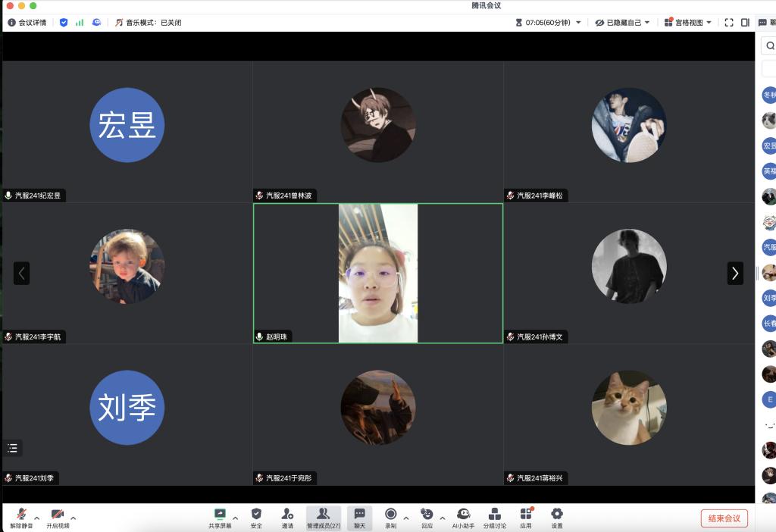Open 分组讨论 breakout rooms icon
This screenshot has width=776, height=532.
point(495,517)
